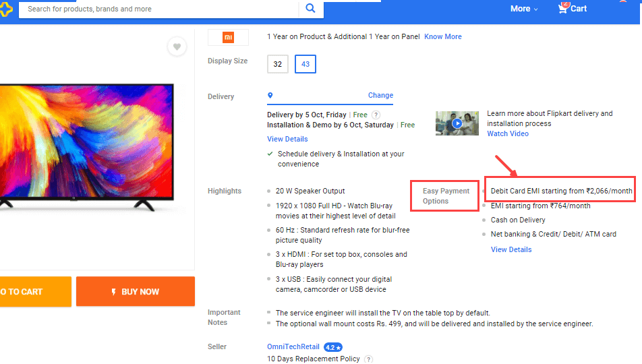
Task: Click the Mi brand logo
Action: tap(228, 37)
